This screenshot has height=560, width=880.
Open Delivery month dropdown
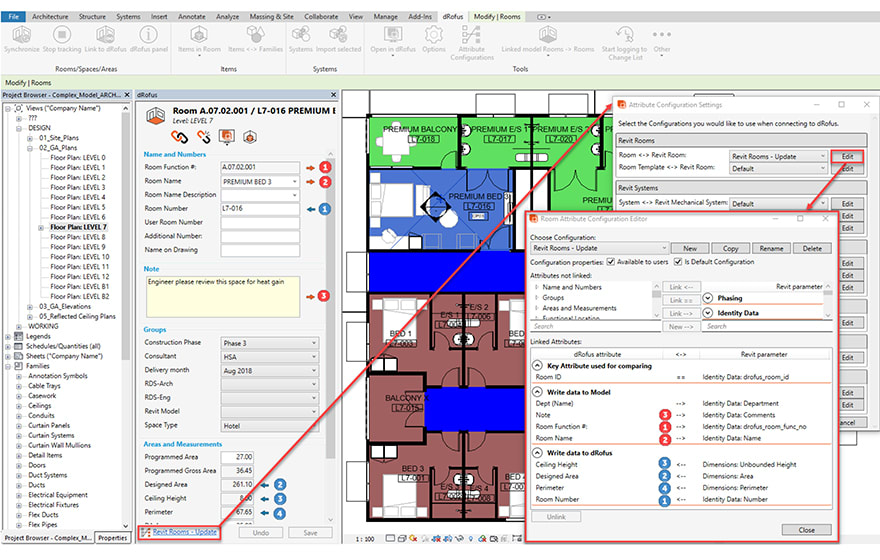pos(270,371)
